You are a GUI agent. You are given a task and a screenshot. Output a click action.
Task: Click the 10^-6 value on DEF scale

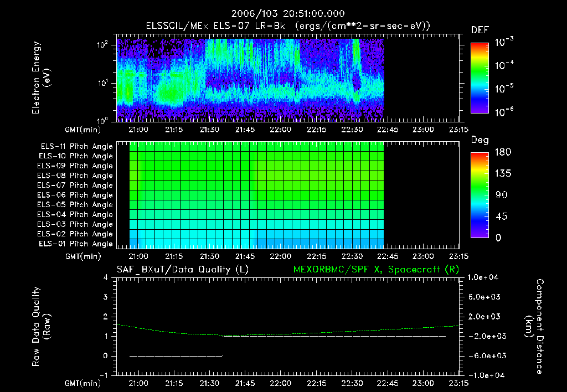click(x=504, y=112)
